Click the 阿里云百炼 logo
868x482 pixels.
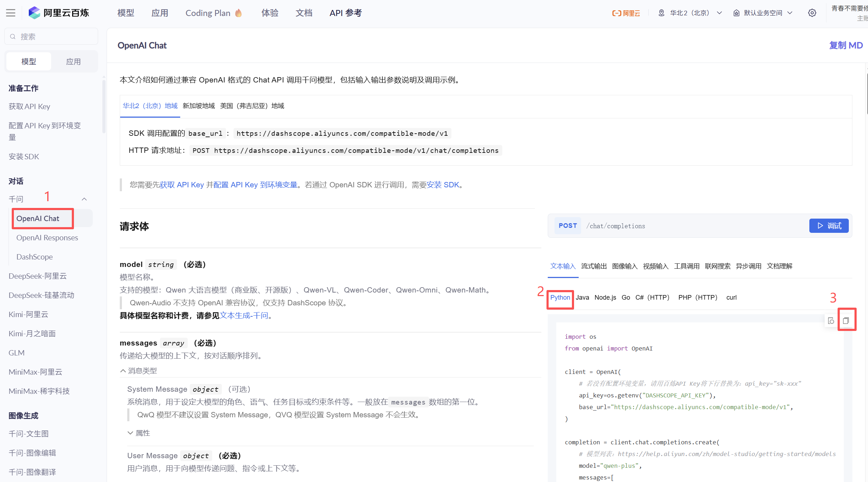pos(59,13)
